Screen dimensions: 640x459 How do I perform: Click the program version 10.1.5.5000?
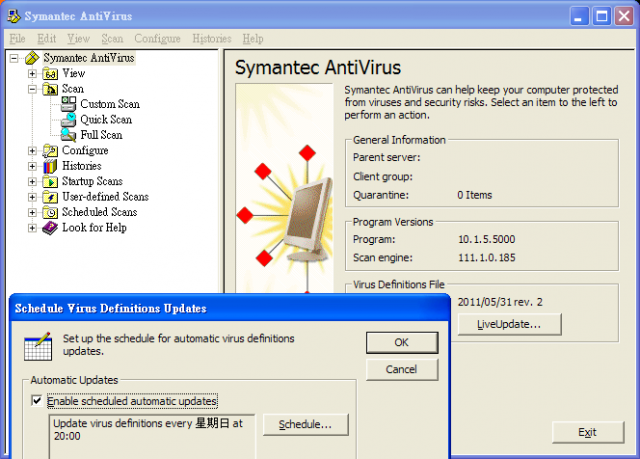(487, 239)
